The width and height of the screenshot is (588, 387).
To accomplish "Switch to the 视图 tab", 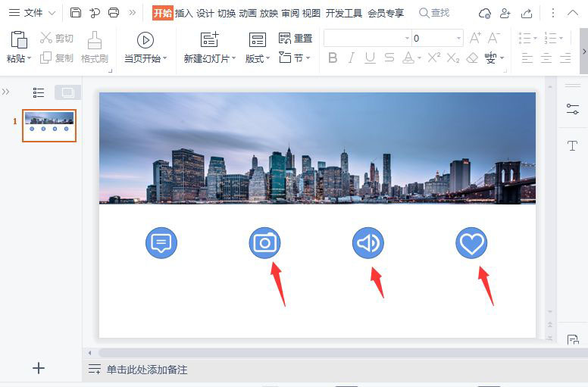I will pyautogui.click(x=311, y=13).
